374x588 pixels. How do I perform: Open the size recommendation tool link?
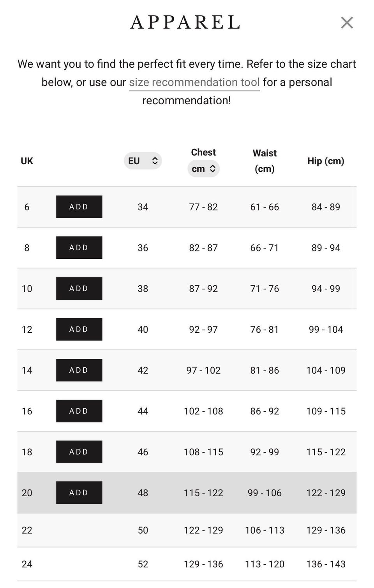194,82
